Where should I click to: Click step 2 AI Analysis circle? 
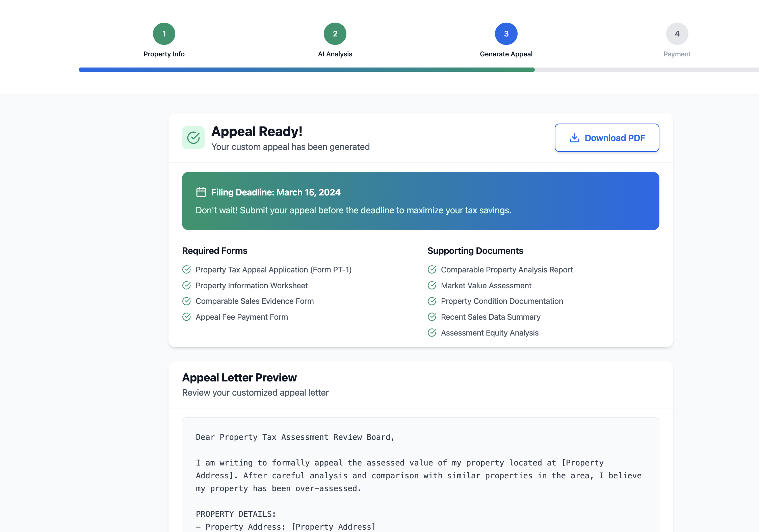pos(335,34)
